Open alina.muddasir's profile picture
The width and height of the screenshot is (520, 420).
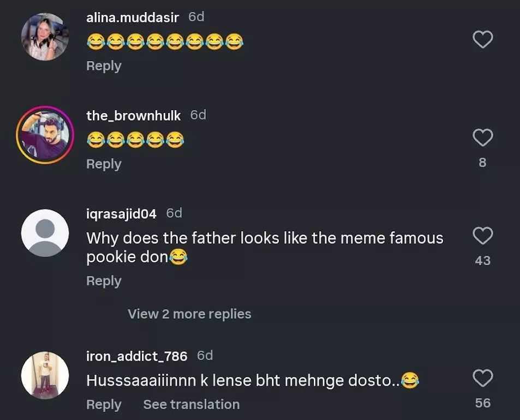coord(45,37)
